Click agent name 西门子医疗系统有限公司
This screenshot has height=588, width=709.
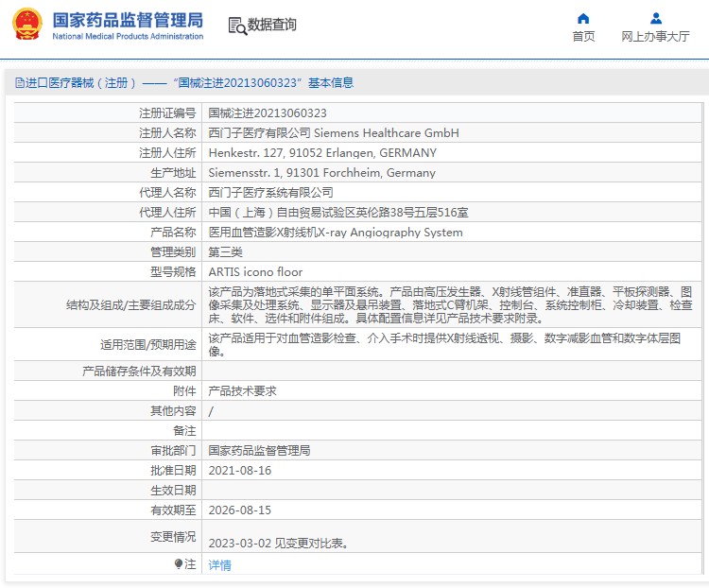pos(270,193)
